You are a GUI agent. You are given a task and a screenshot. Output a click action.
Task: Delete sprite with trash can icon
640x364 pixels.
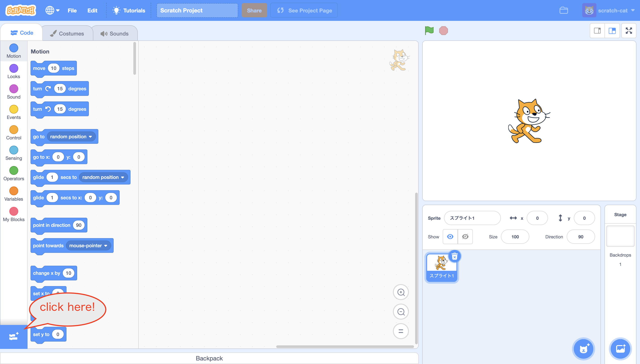(454, 256)
